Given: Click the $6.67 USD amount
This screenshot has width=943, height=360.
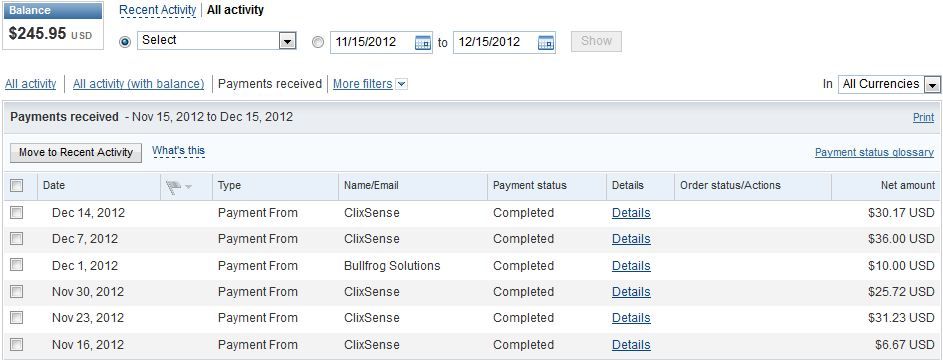Looking at the screenshot, I should pyautogui.click(x=905, y=345).
